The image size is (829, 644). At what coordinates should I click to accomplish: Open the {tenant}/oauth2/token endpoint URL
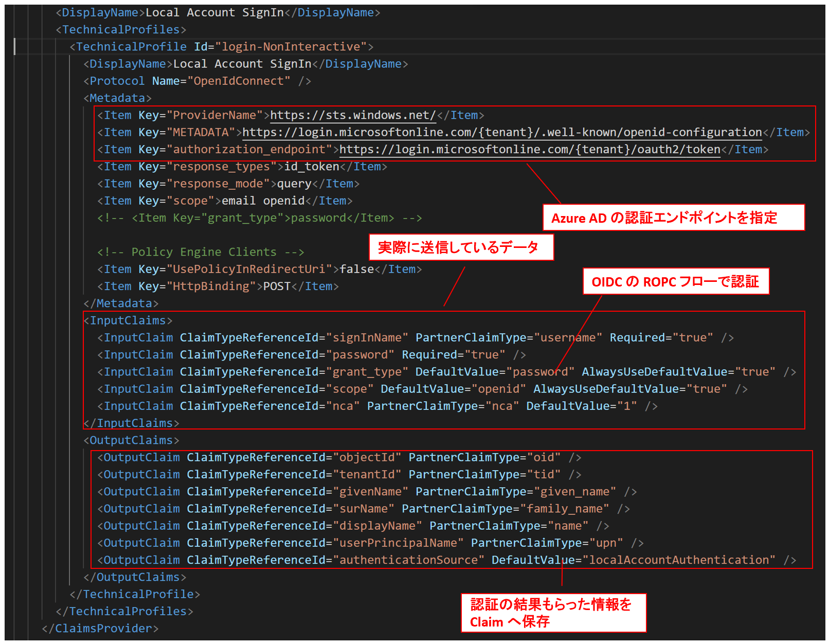pyautogui.click(x=530, y=150)
